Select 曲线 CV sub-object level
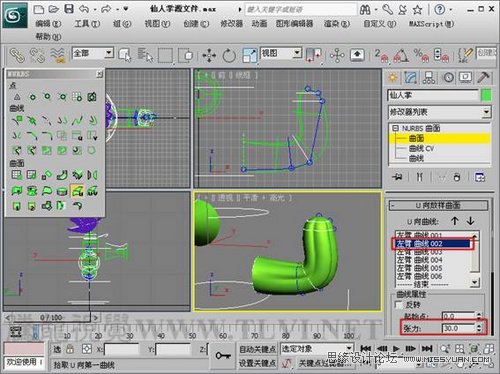500x374 pixels. click(x=421, y=148)
